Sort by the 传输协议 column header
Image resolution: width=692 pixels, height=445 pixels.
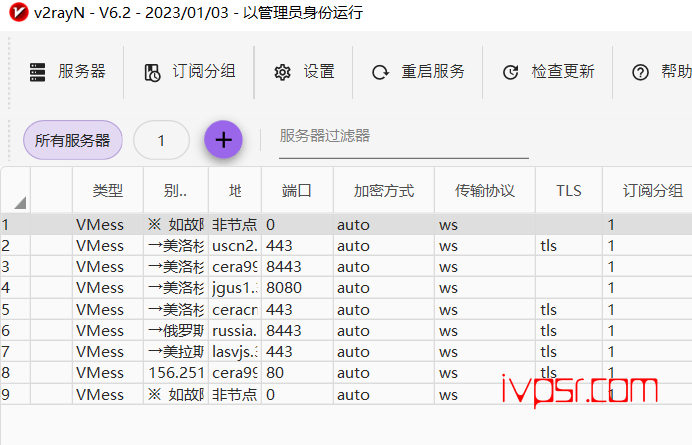(x=485, y=191)
